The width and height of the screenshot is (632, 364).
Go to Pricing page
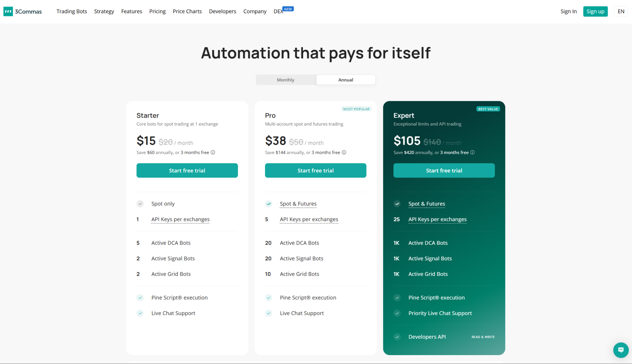point(157,11)
